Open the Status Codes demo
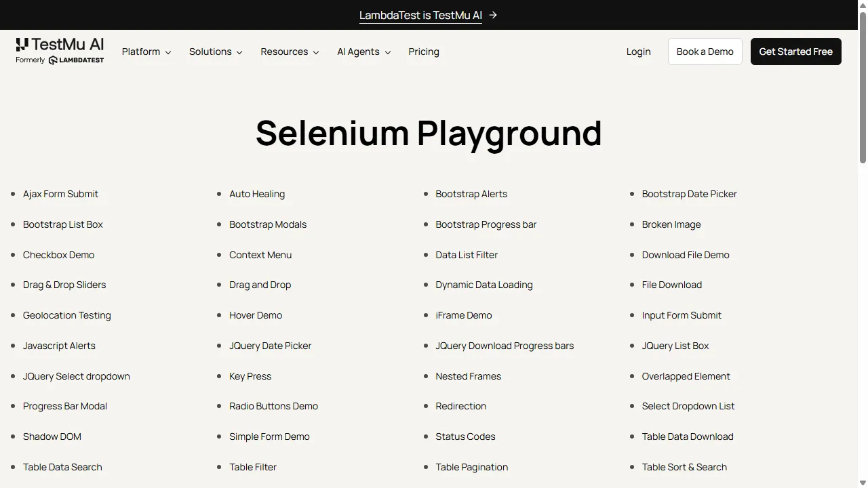This screenshot has height=488, width=868. (x=465, y=436)
